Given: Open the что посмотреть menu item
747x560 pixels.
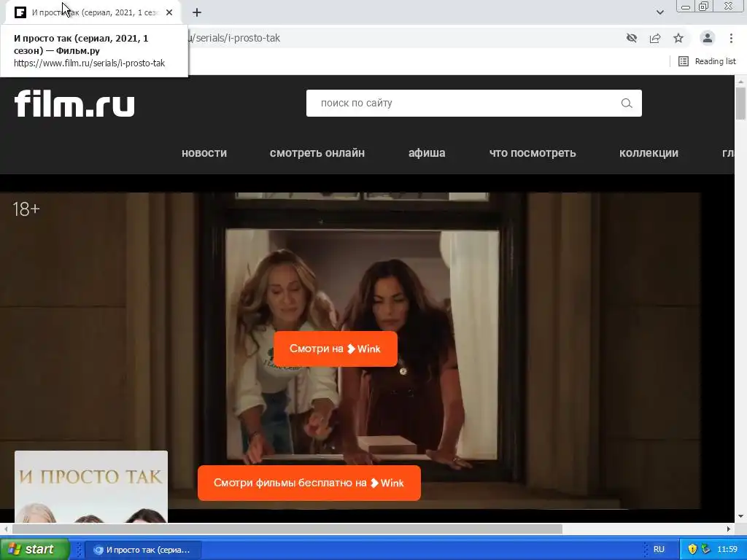Looking at the screenshot, I should click(533, 153).
